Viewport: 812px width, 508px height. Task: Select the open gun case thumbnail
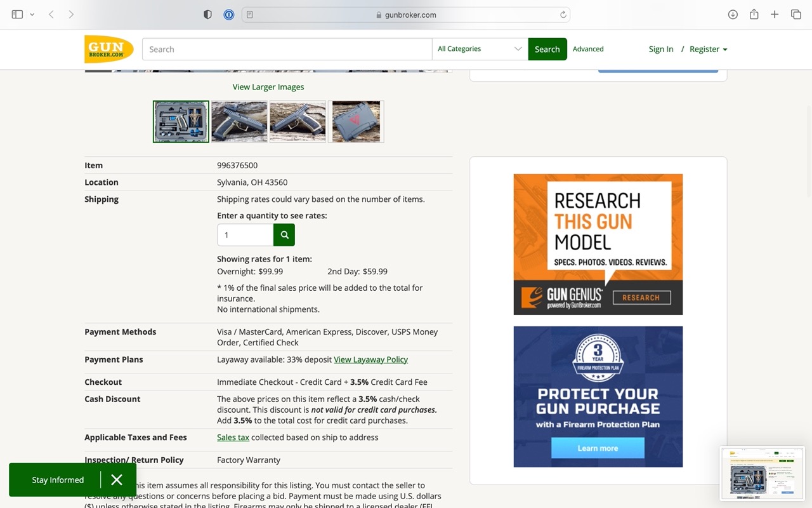(181, 121)
